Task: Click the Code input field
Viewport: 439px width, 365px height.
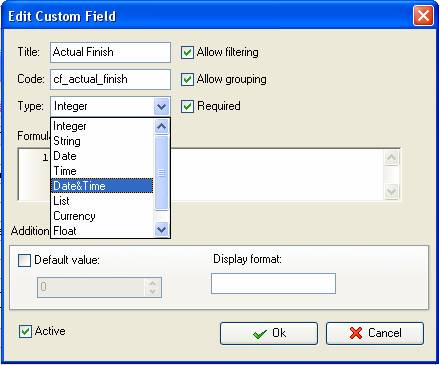Action: 110,79
